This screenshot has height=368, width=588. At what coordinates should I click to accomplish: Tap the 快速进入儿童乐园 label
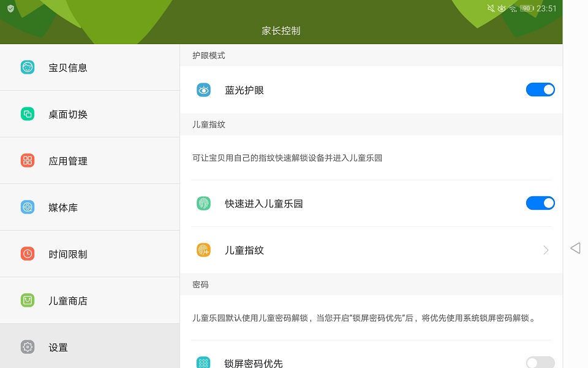[x=263, y=204]
